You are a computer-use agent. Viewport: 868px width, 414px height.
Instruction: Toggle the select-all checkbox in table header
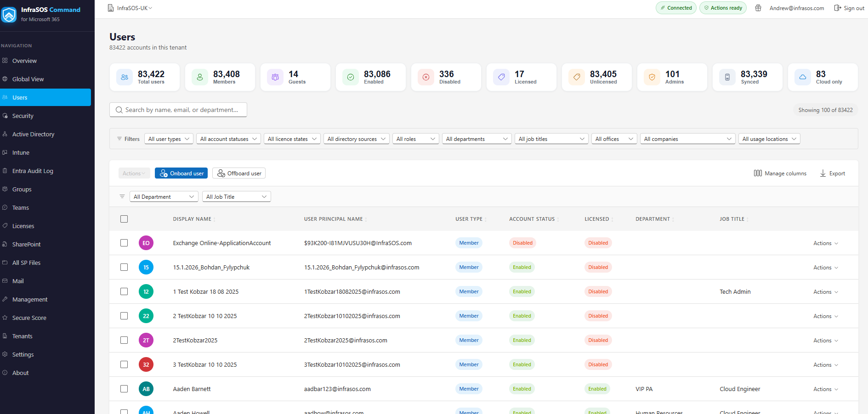[124, 219]
